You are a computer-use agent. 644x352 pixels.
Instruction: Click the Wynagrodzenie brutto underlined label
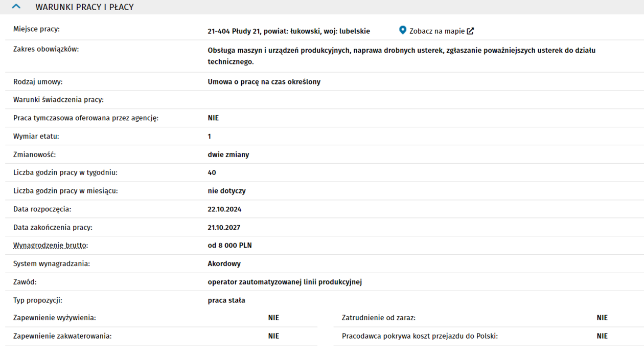[x=50, y=246]
